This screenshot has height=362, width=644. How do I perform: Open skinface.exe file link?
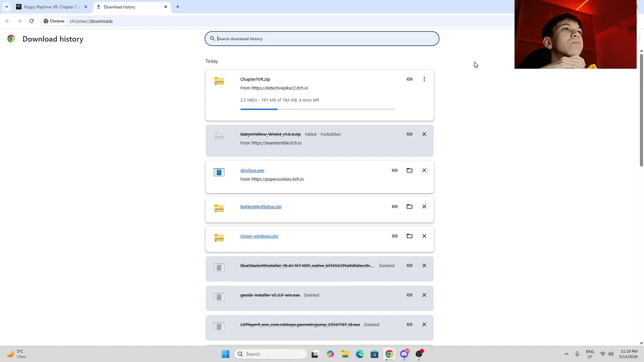coord(252,170)
